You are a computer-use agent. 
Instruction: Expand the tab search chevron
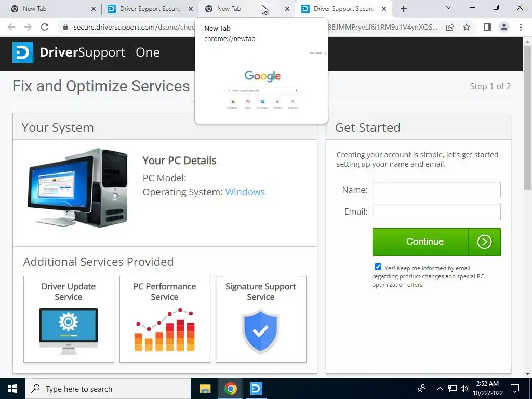click(x=448, y=8)
